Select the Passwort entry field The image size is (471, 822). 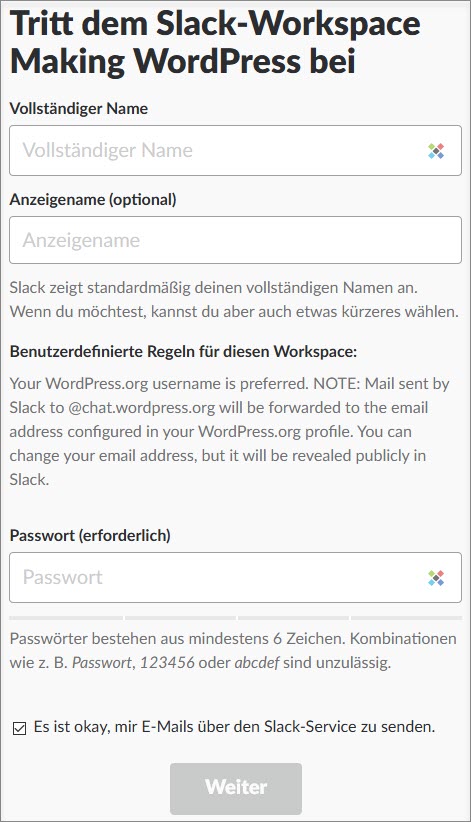pos(236,577)
